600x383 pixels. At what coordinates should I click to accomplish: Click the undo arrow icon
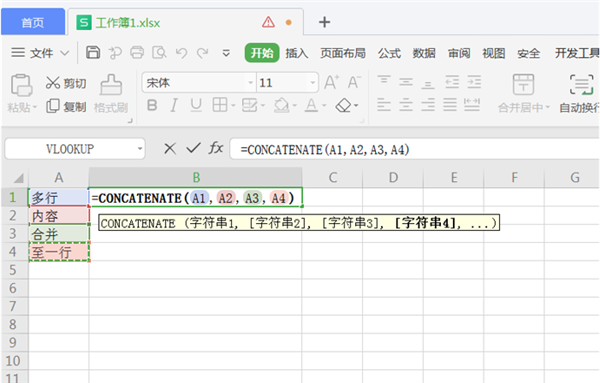coord(181,53)
